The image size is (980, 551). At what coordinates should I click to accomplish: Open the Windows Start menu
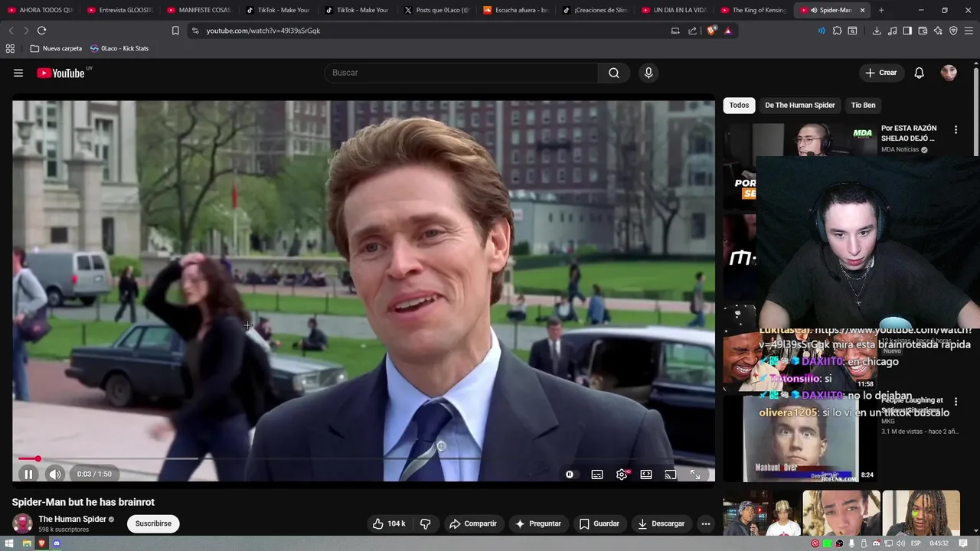click(10, 543)
